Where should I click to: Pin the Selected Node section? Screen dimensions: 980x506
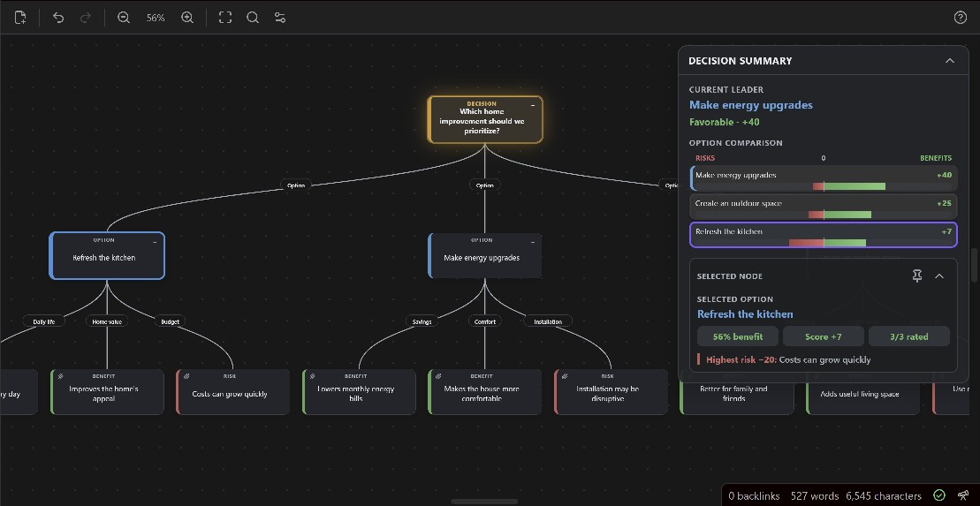917,276
